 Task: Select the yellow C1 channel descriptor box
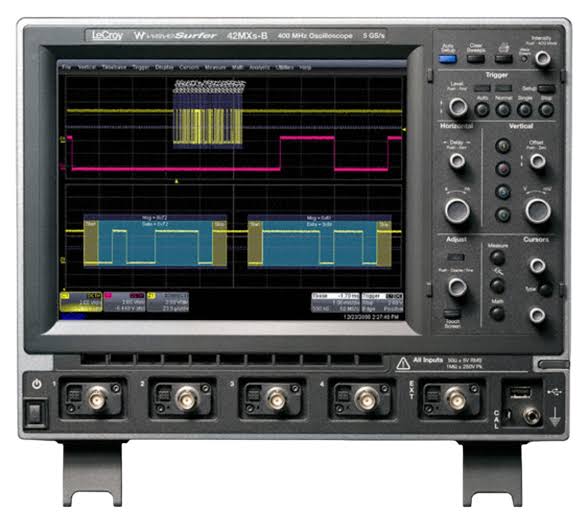coord(81,302)
